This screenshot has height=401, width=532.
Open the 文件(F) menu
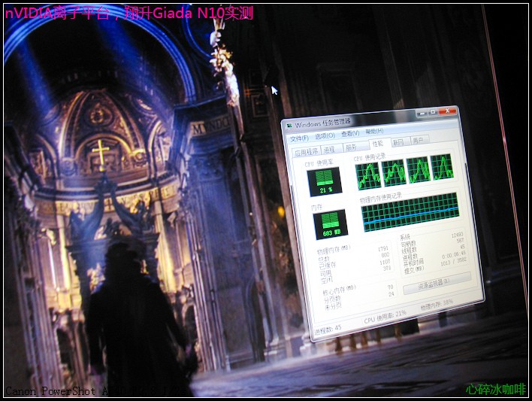299,138
